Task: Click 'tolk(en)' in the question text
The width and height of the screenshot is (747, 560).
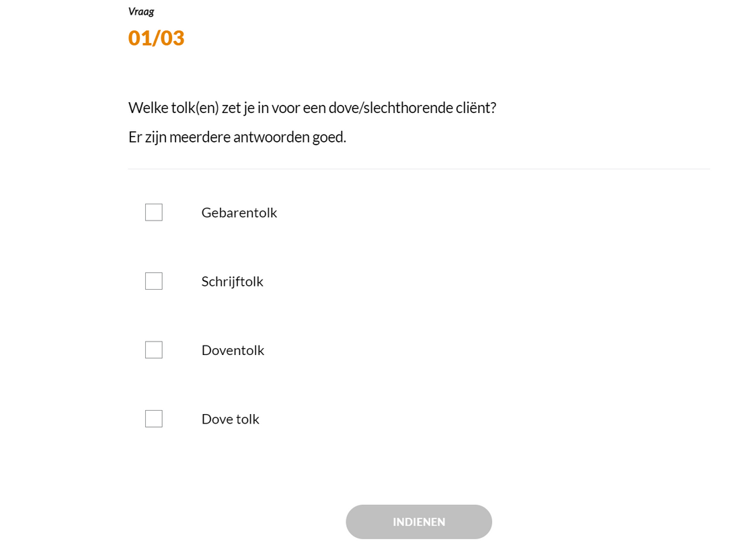Action: 195,108
